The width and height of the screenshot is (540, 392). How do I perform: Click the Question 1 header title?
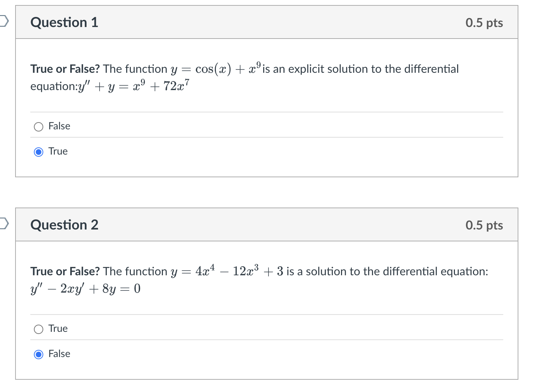[64, 22]
